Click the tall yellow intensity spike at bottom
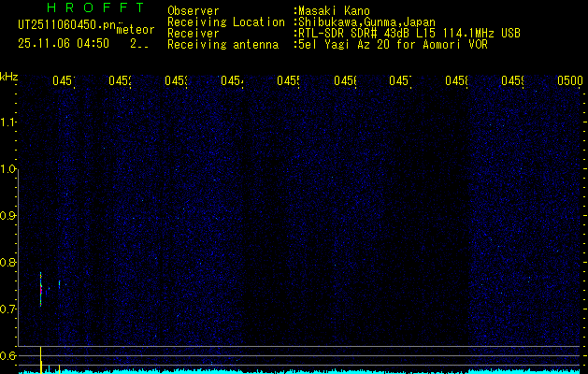 (40, 360)
